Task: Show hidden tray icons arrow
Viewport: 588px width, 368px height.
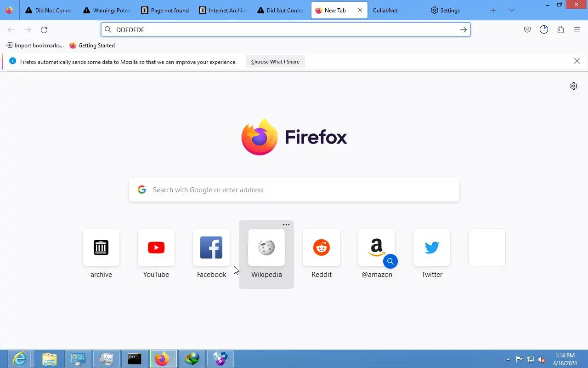Action: click(508, 359)
